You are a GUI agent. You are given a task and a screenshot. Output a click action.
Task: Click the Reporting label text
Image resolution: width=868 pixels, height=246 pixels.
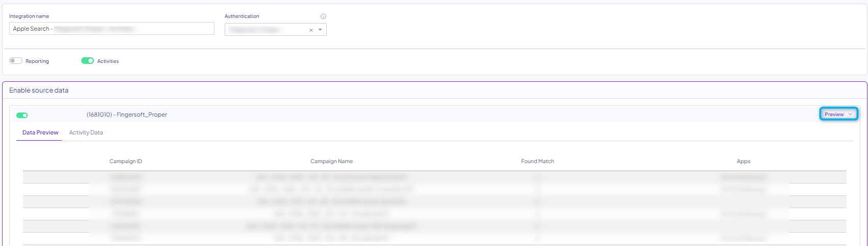pos(37,61)
